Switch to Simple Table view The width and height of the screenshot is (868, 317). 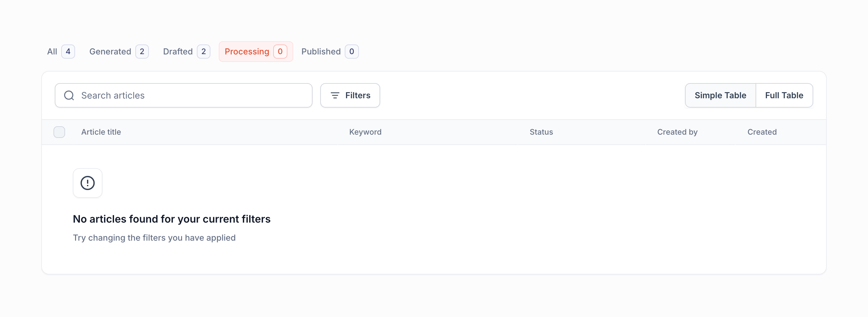[720, 95]
